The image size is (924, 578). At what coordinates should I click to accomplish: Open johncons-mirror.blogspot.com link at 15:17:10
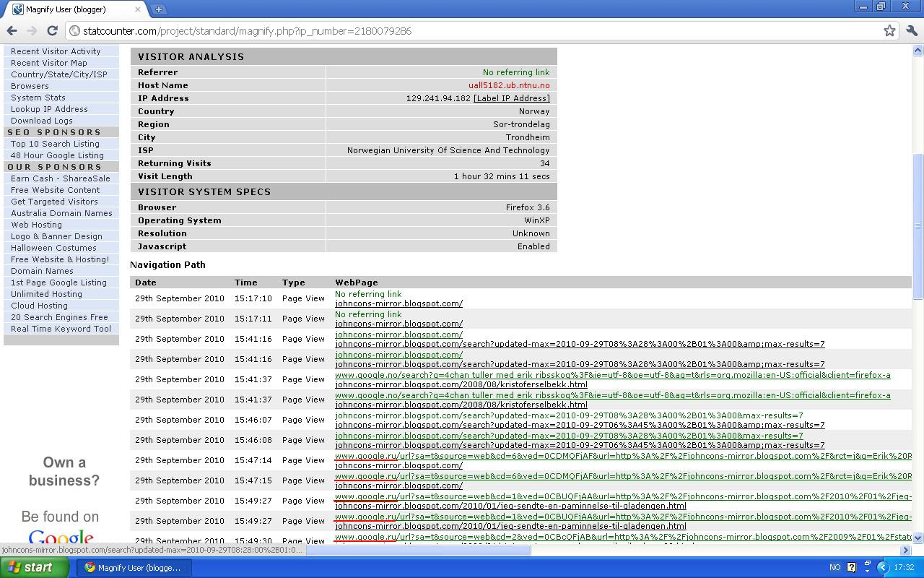tap(398, 303)
